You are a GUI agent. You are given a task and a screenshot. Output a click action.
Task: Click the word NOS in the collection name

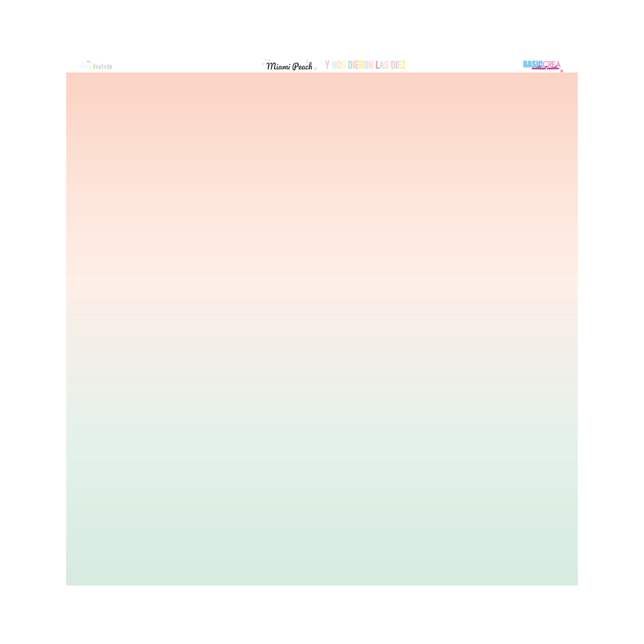(x=338, y=65)
